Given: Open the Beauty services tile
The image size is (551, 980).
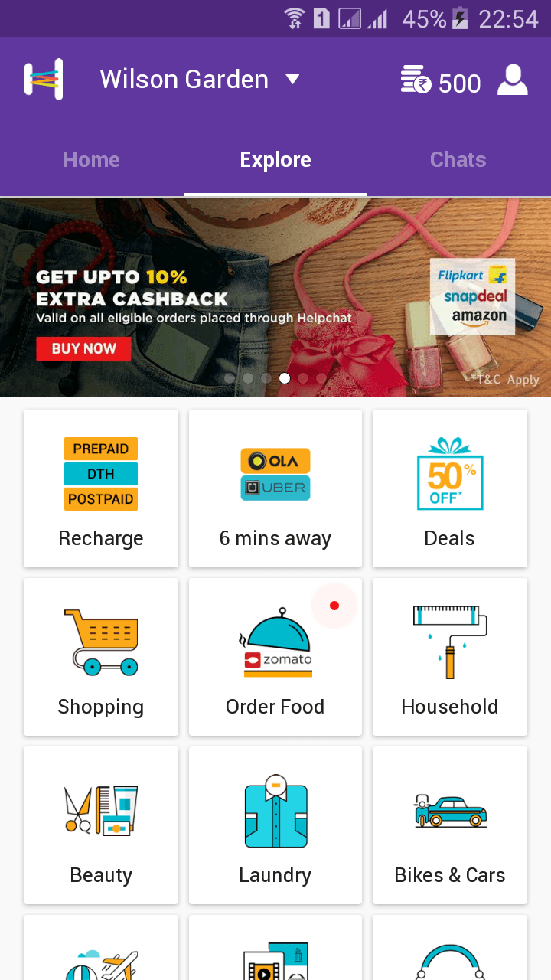Looking at the screenshot, I should pyautogui.click(x=101, y=825).
